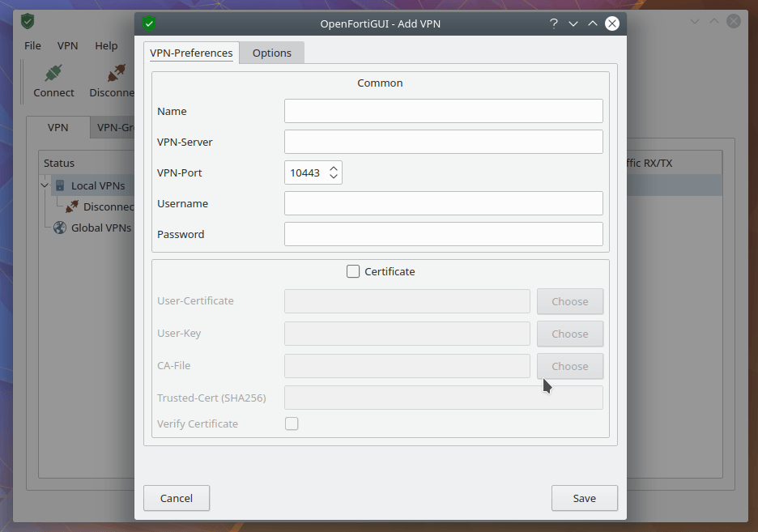Click the question mark help button in titlebar
758x532 pixels.
(x=554, y=23)
